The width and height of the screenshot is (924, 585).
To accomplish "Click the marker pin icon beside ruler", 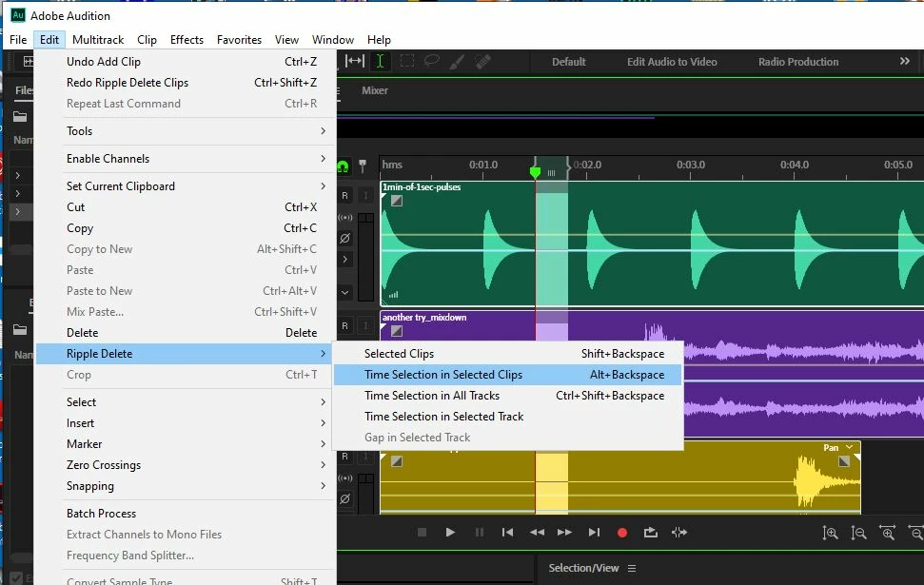I will (x=363, y=166).
